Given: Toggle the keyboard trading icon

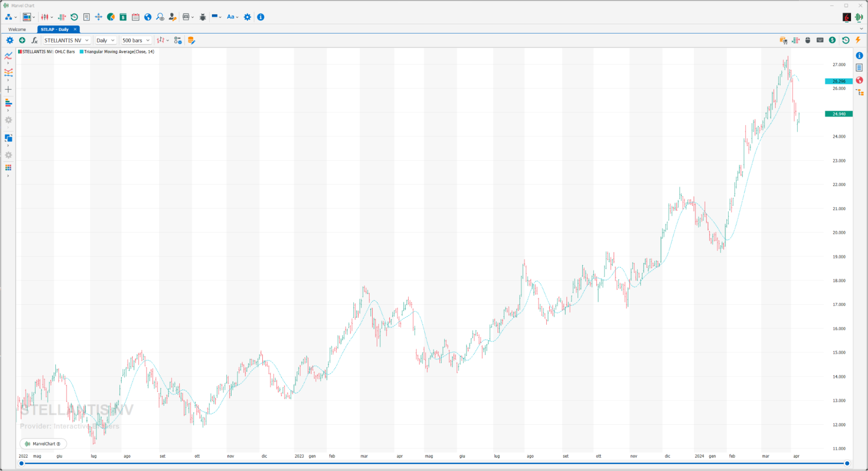Looking at the screenshot, I should pyautogui.click(x=820, y=40).
